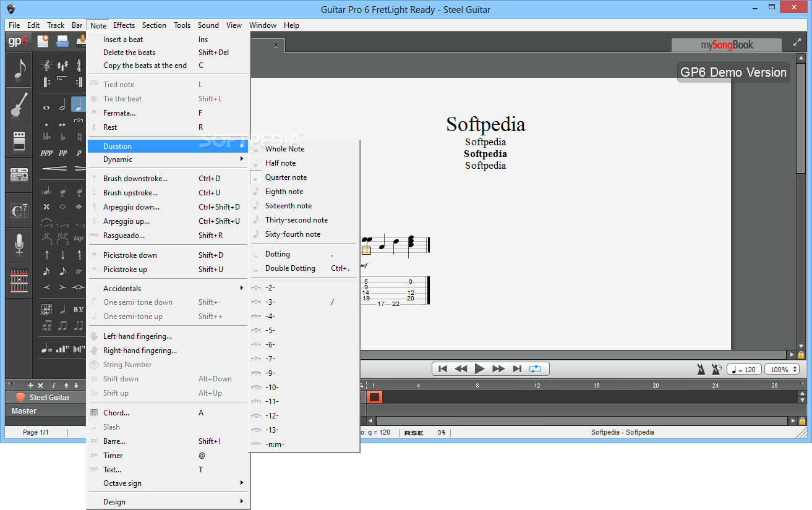Open the fretboard diagram panel
This screenshot has height=510, width=812.
click(x=19, y=281)
